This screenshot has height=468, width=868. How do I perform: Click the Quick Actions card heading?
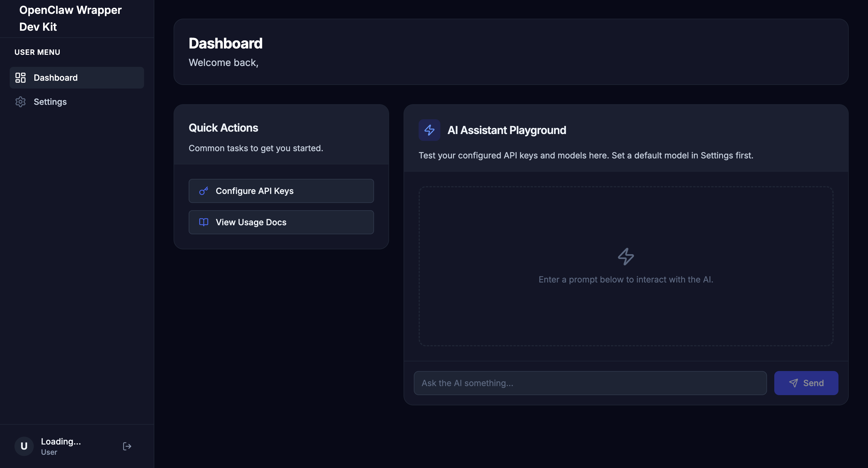pyautogui.click(x=223, y=128)
